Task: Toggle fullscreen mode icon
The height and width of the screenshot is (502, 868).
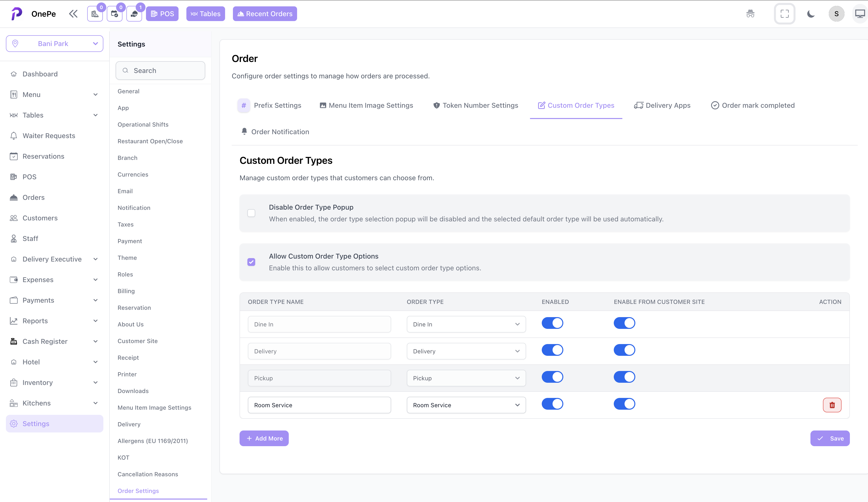Action: (785, 14)
